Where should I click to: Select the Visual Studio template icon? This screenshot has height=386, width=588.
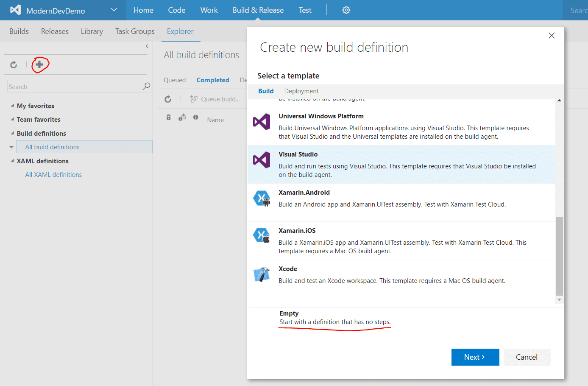coord(262,160)
